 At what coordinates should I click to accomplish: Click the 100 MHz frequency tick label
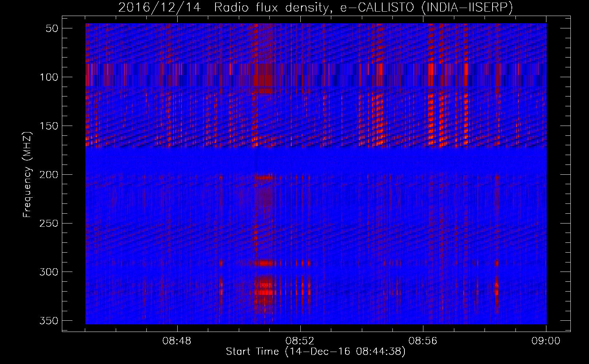(x=49, y=77)
